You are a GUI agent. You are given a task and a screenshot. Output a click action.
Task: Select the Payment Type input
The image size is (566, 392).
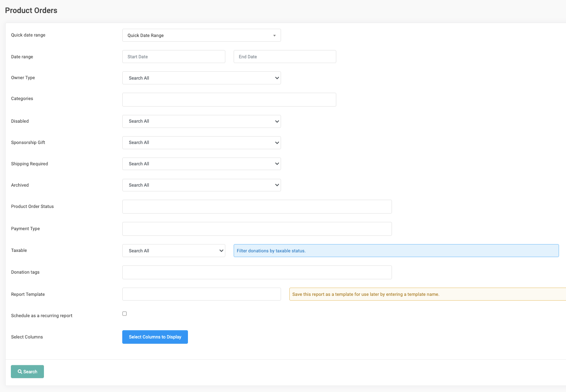pos(257,228)
